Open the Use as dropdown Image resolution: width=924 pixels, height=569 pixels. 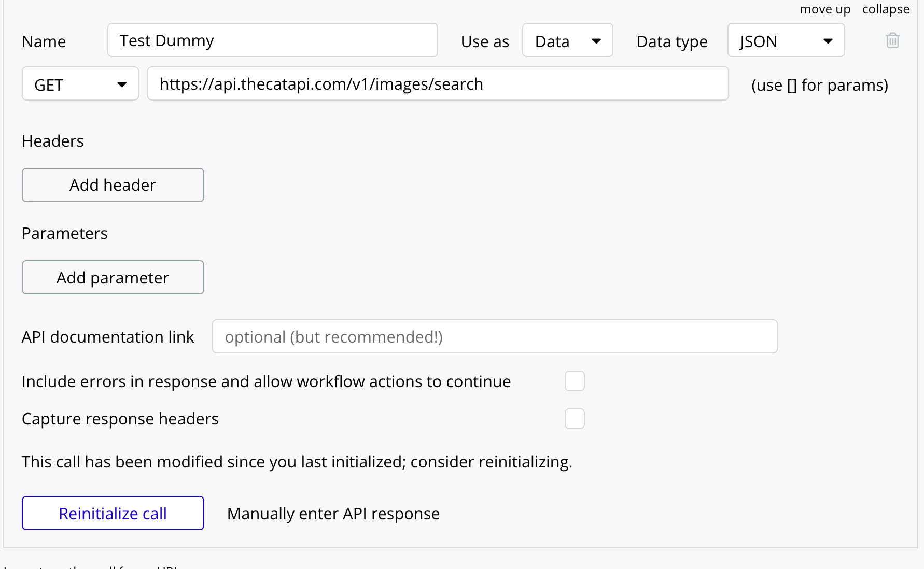[x=567, y=40]
